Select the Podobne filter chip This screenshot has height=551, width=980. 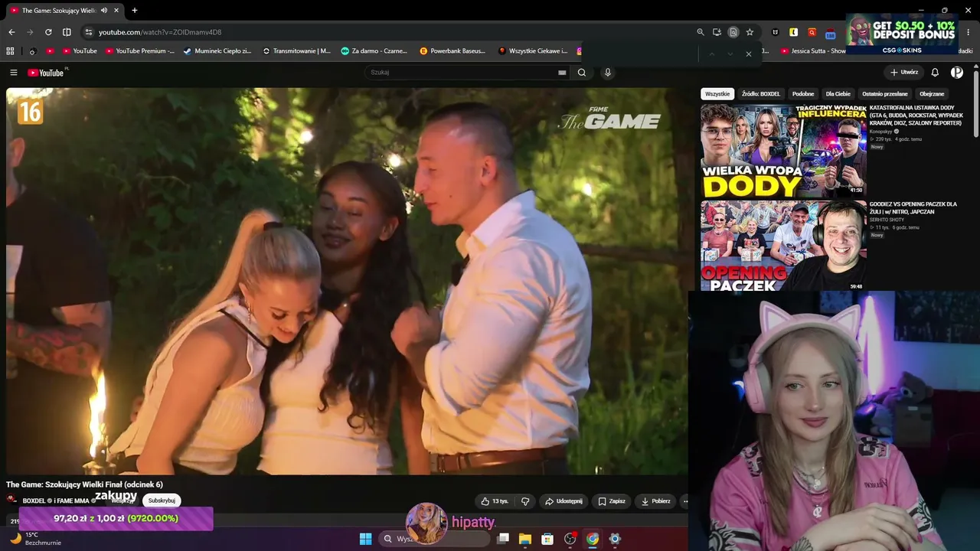(x=803, y=94)
